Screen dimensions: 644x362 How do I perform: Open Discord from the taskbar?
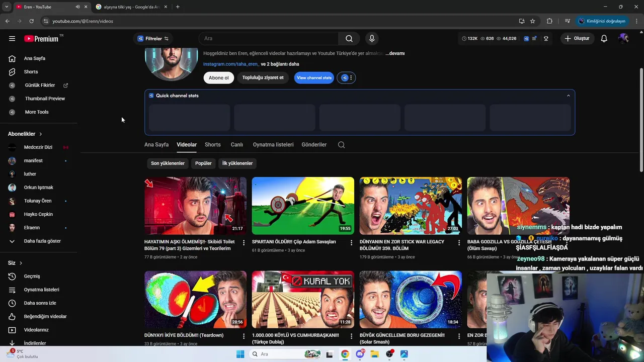coord(360,354)
